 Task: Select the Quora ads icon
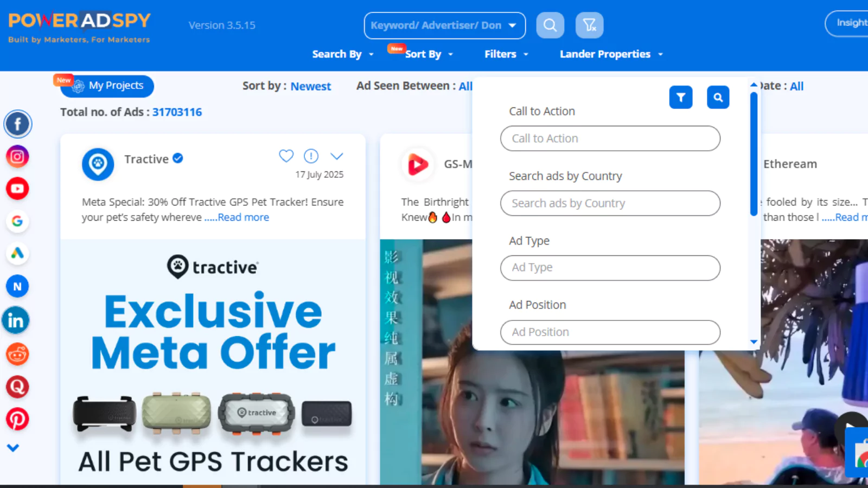pos(17,387)
